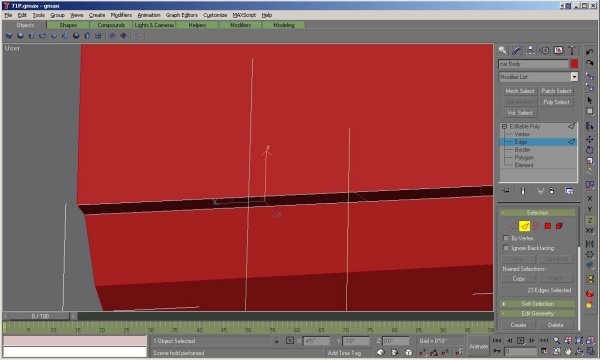Switch to the Lights & Cameras tab
This screenshot has height=360, width=600.
pyautogui.click(x=154, y=25)
